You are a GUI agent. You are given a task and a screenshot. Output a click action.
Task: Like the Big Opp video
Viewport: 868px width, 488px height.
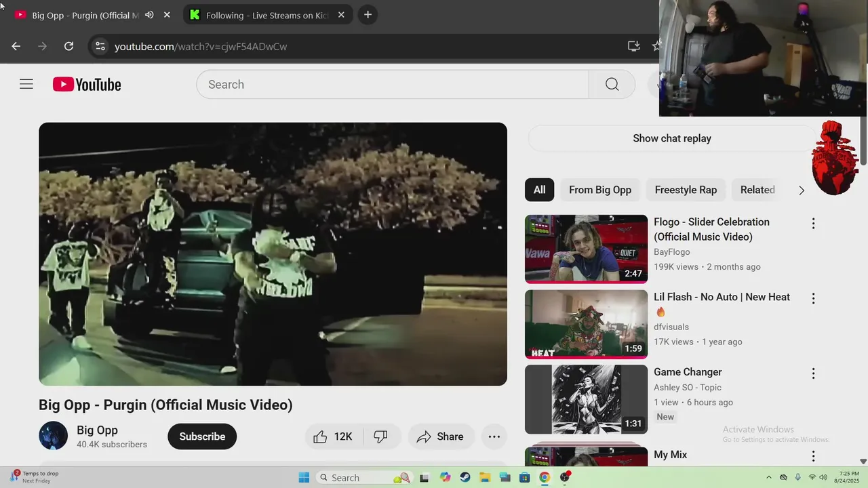point(334,436)
